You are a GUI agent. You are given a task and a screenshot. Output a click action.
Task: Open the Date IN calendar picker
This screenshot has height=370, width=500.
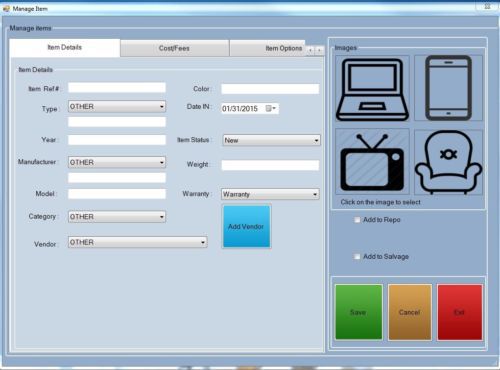point(270,108)
